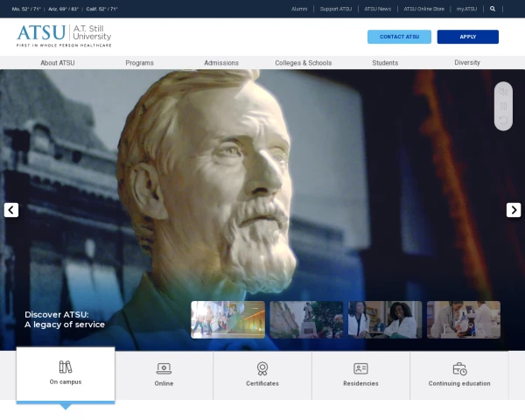The height and width of the screenshot is (420, 525).
Task: Expand the Programs navigation menu
Action: (x=139, y=63)
